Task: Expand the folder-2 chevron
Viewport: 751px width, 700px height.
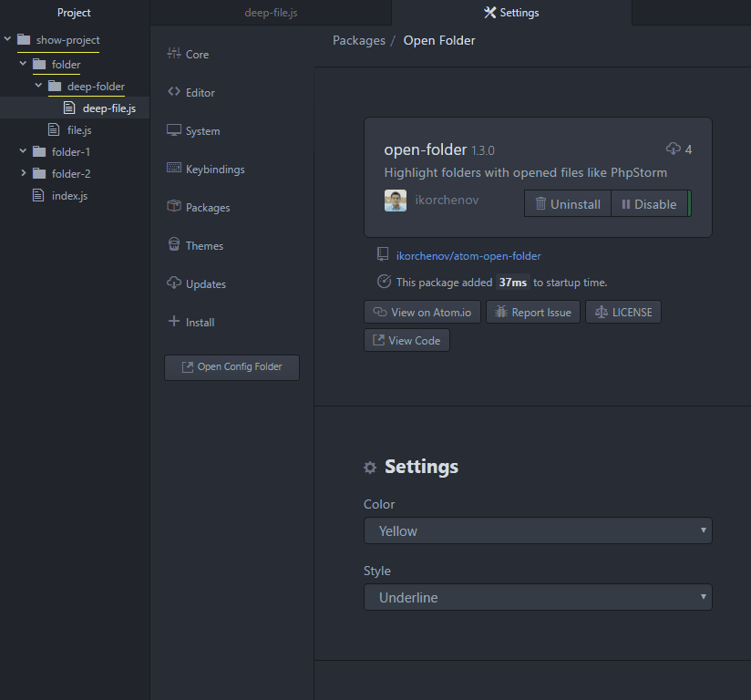Action: click(23, 173)
